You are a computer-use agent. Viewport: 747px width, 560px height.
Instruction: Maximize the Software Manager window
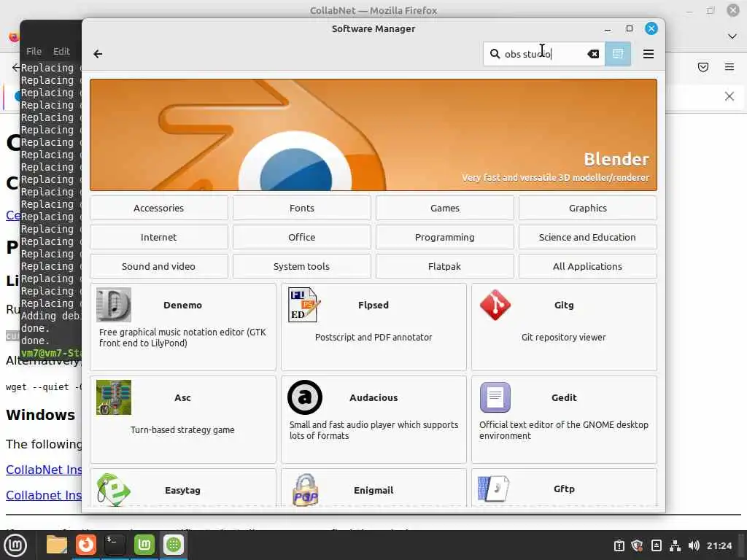(x=630, y=28)
